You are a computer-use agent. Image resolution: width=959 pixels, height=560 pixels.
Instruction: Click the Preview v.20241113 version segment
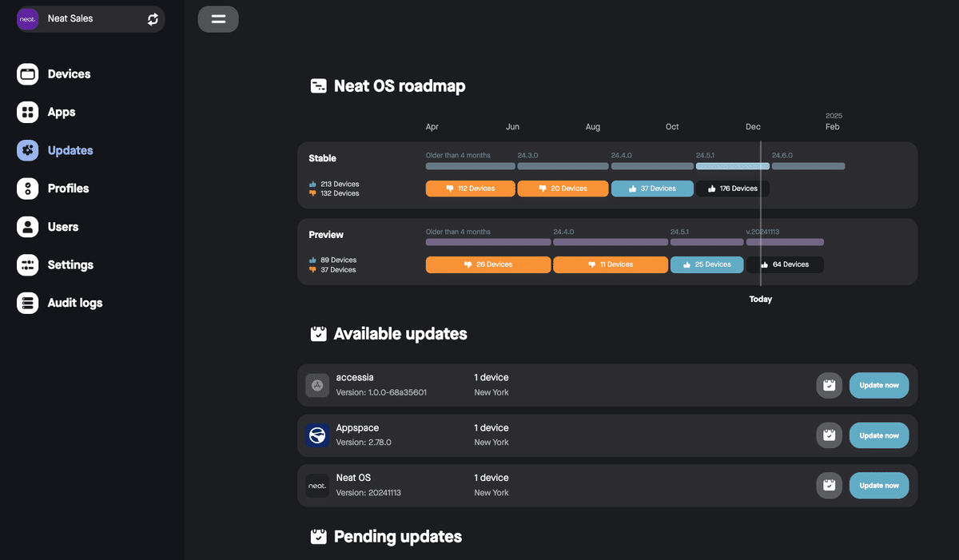tap(785, 242)
